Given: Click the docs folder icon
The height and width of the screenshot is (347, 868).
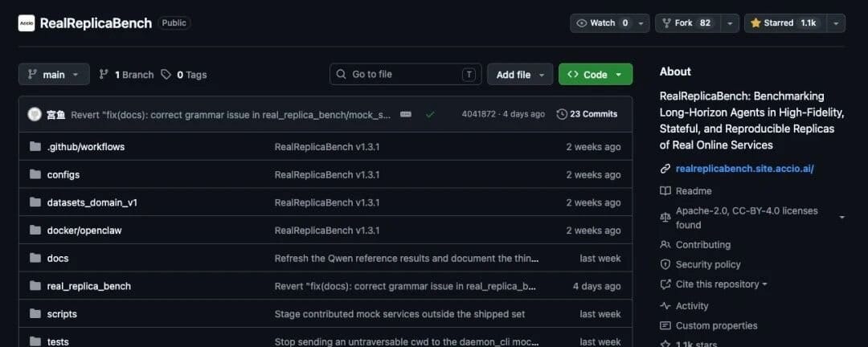Looking at the screenshot, I should (35, 258).
